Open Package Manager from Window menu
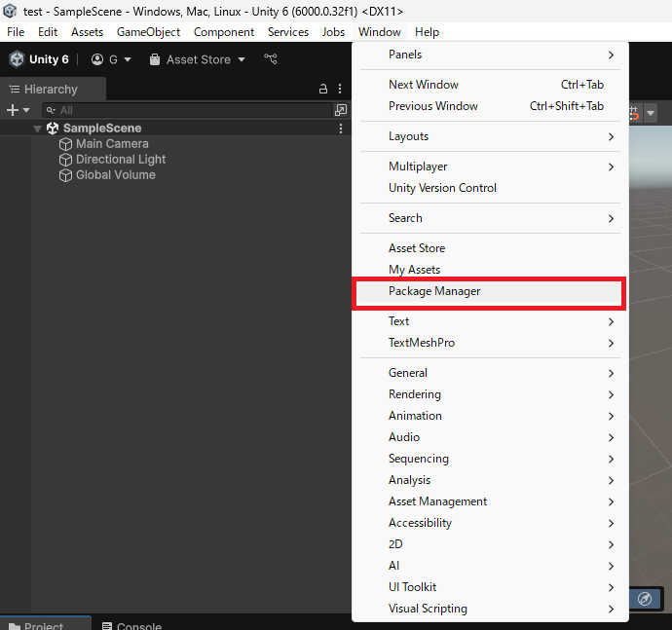Viewport: 672px width, 630px height. (489, 291)
